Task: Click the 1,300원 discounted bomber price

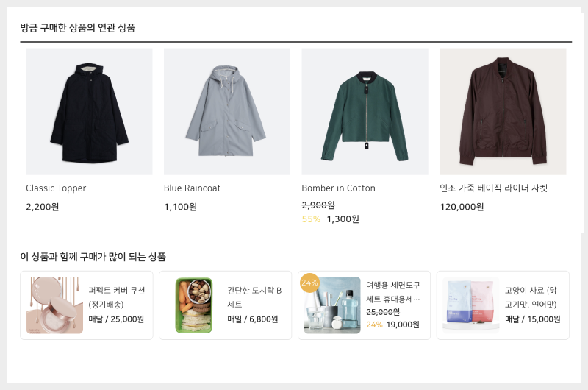Action: pyautogui.click(x=343, y=219)
